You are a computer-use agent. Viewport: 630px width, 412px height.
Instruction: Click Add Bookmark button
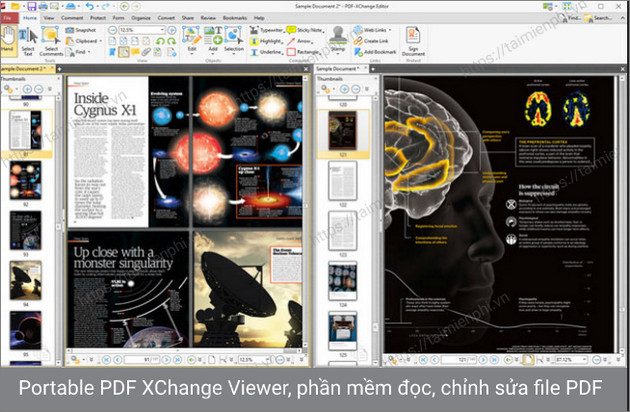[375, 52]
